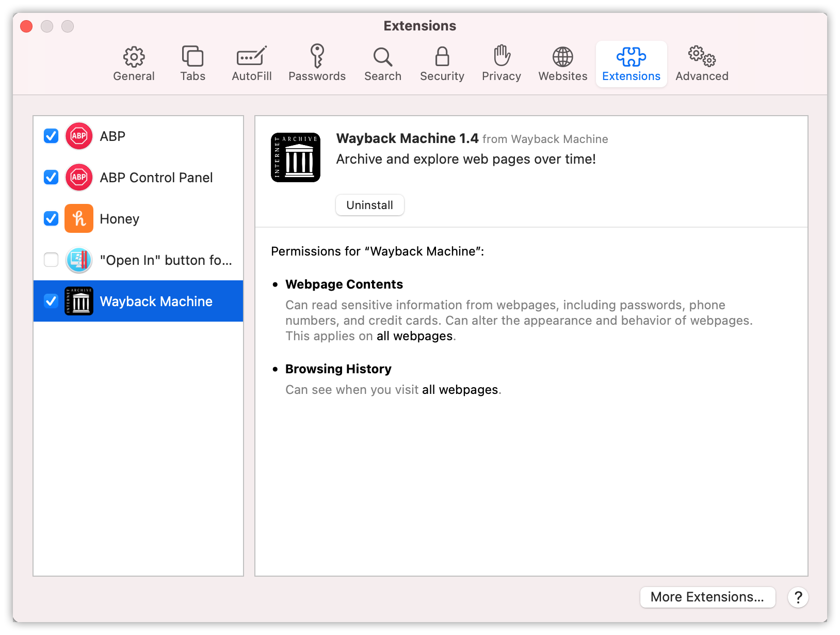
Task: Open the General preferences pane
Action: (134, 63)
